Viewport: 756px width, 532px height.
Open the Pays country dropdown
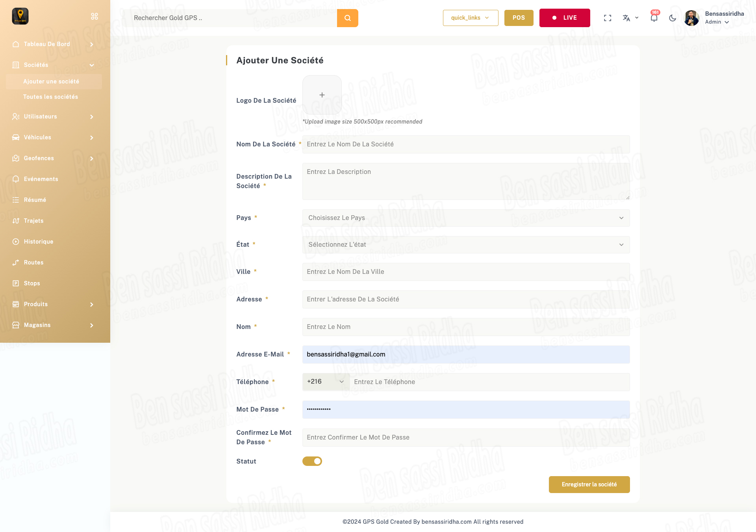[466, 218]
